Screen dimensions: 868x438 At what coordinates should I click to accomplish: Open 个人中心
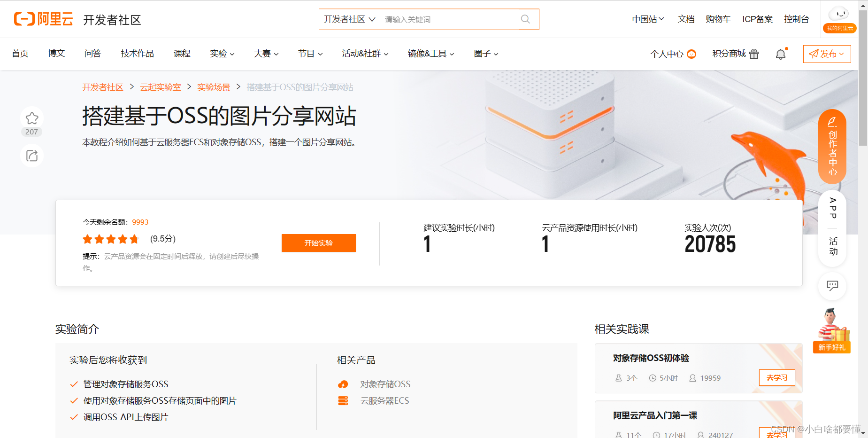coord(667,54)
